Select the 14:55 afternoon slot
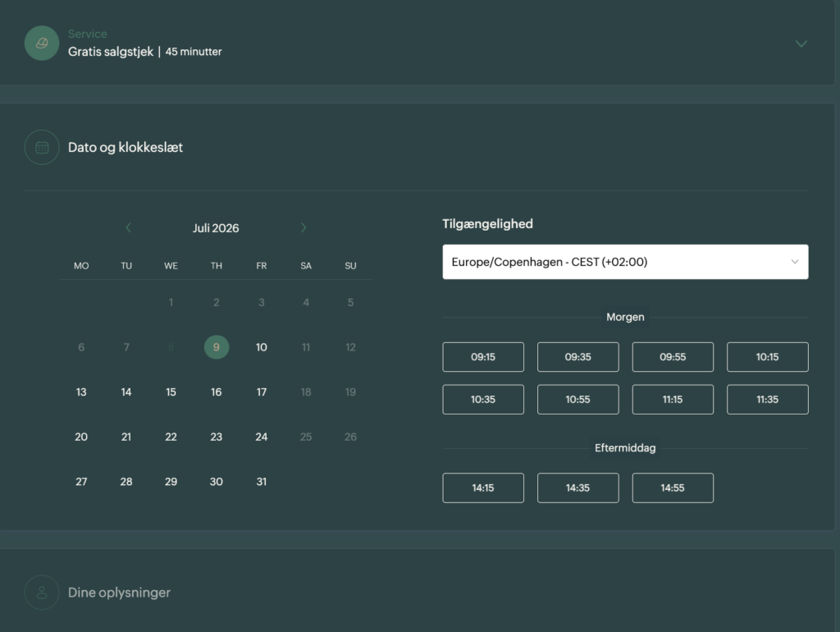 pyautogui.click(x=673, y=488)
